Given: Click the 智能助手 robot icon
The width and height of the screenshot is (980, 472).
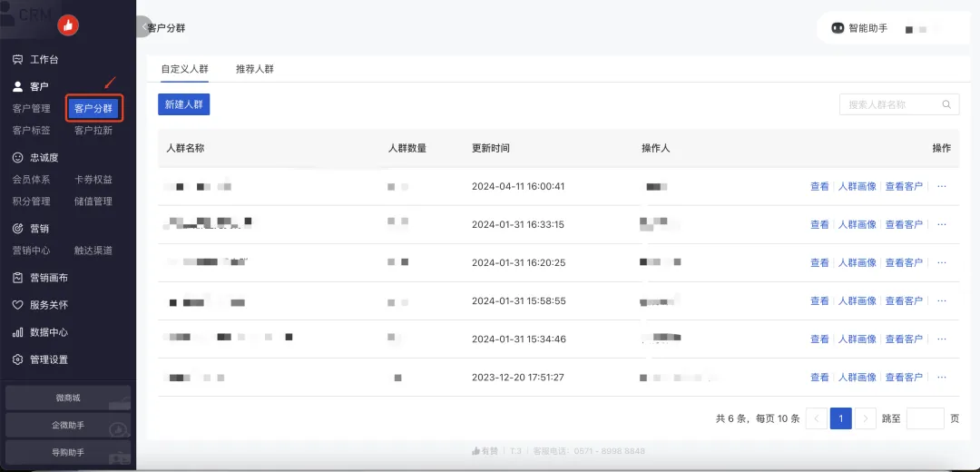Looking at the screenshot, I should tap(838, 29).
